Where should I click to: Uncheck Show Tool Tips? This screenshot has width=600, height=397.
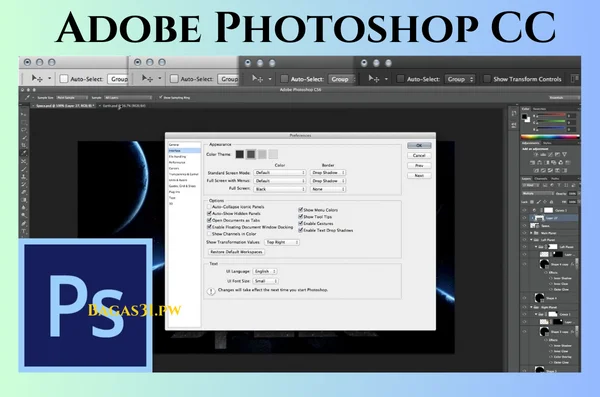[x=300, y=217]
